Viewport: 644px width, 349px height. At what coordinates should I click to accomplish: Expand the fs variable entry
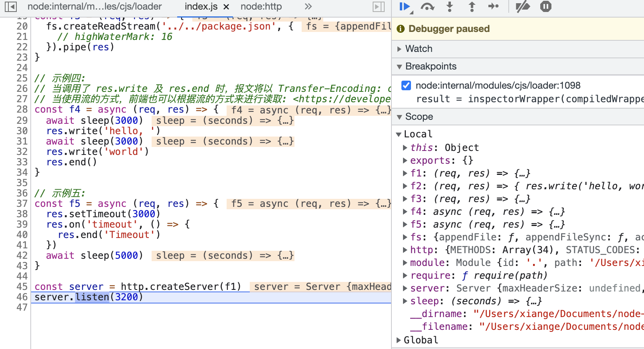tap(405, 237)
